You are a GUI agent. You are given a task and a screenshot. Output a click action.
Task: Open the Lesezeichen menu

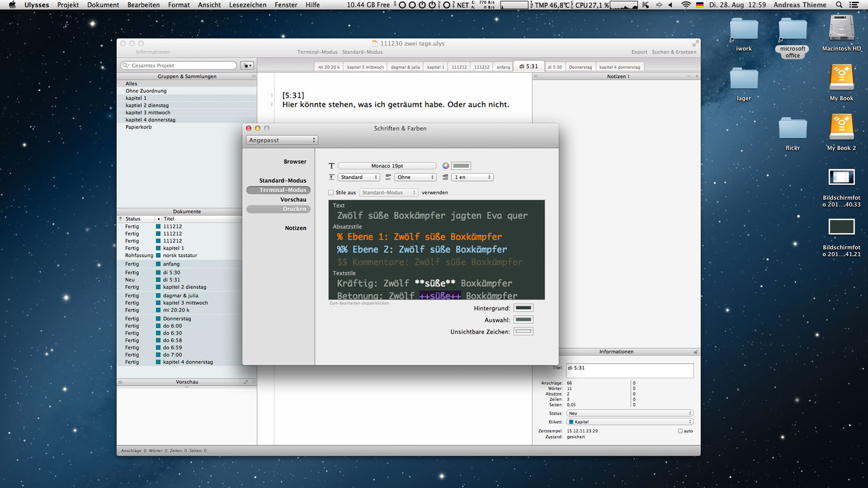[x=248, y=5]
